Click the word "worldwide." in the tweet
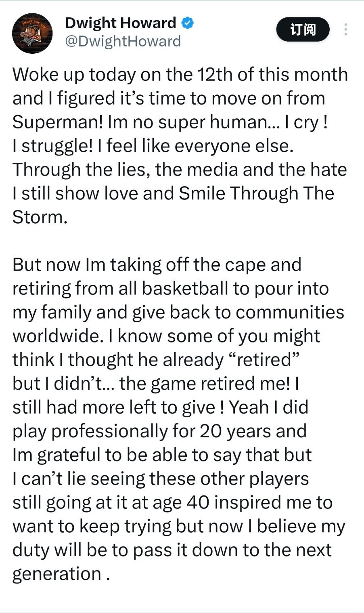 (56, 336)
